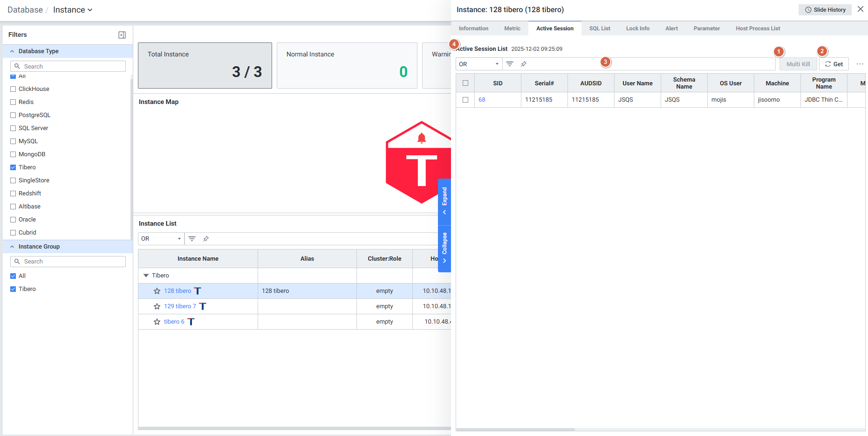This screenshot has height=436, width=868.
Task: Click the horizontal scrollbar under session table
Action: pyautogui.click(x=515, y=429)
